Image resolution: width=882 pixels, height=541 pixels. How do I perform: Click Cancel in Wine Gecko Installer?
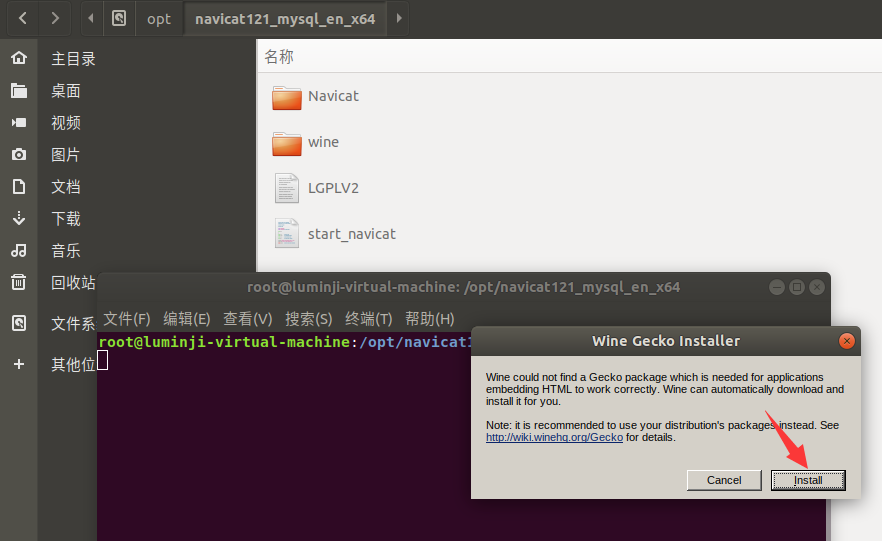(724, 480)
